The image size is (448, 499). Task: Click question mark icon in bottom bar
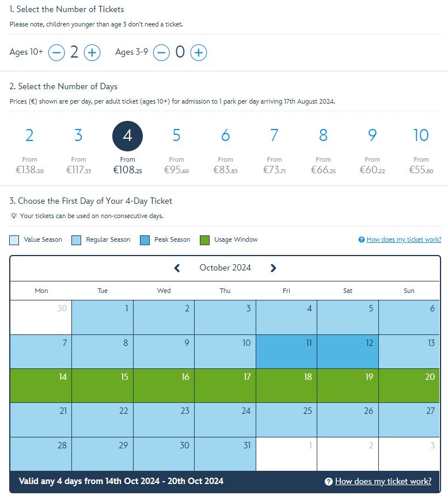pyautogui.click(x=329, y=482)
